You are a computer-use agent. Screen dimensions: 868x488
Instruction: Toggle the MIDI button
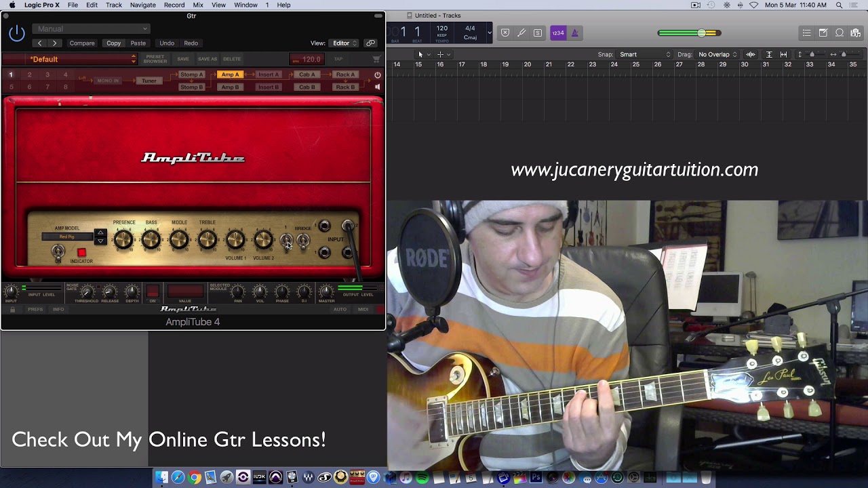(x=363, y=309)
